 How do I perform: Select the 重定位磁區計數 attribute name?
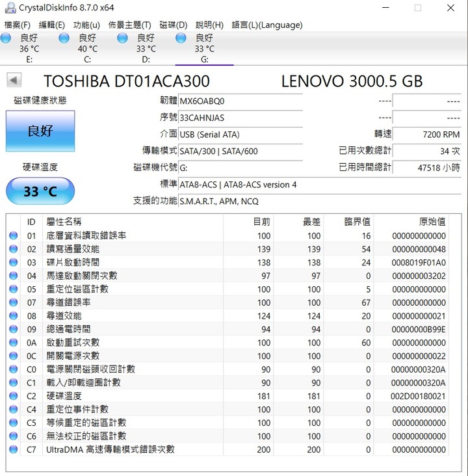click(77, 289)
